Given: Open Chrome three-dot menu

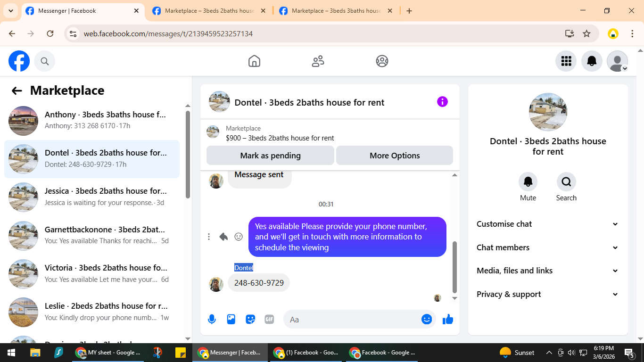Looking at the screenshot, I should (632, 33).
